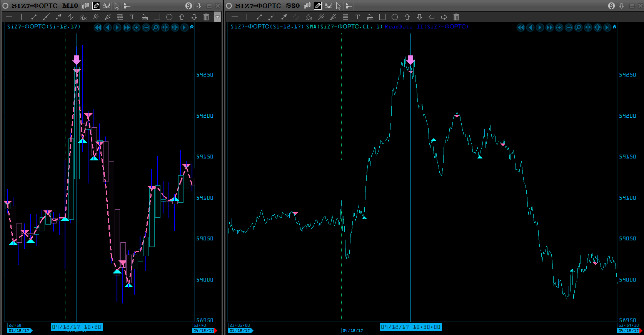
Task: Click the SIZ7=ФОРТС S30 window title
Action: (x=267, y=6)
